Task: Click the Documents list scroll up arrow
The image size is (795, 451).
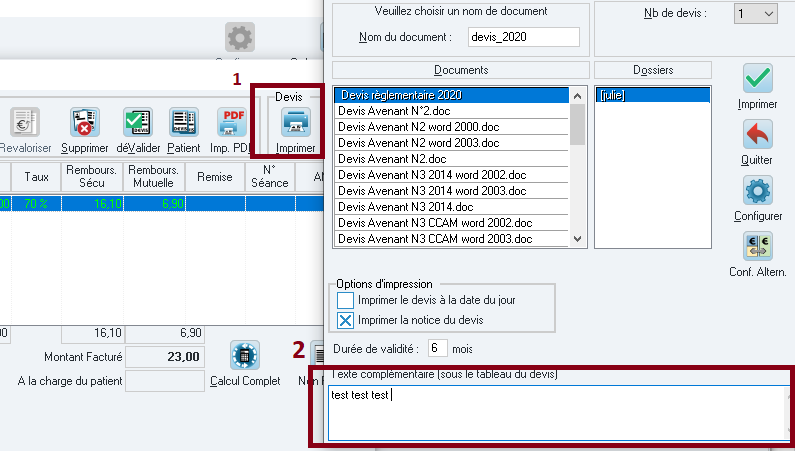Action: tap(577, 96)
